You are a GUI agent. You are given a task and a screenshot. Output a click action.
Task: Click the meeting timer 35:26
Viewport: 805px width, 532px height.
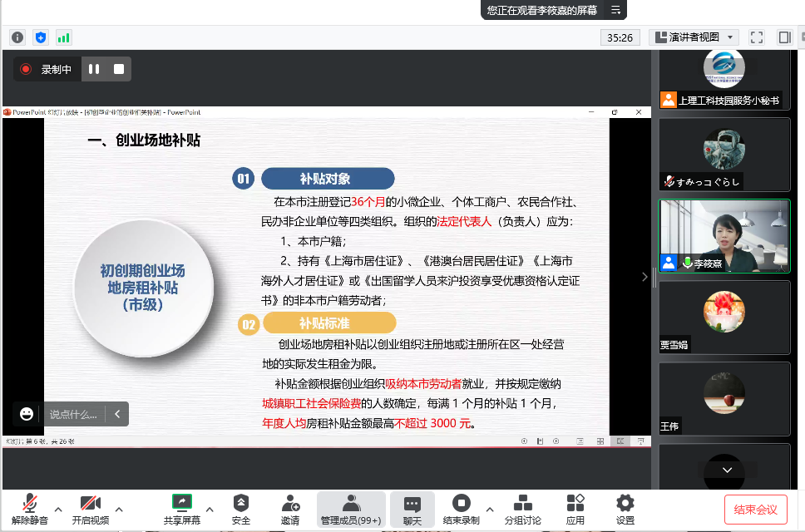click(620, 37)
